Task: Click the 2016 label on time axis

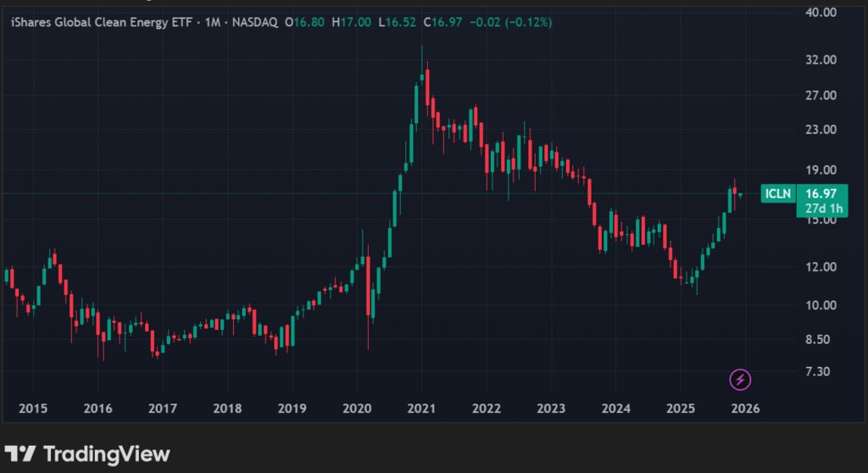Action: click(98, 409)
